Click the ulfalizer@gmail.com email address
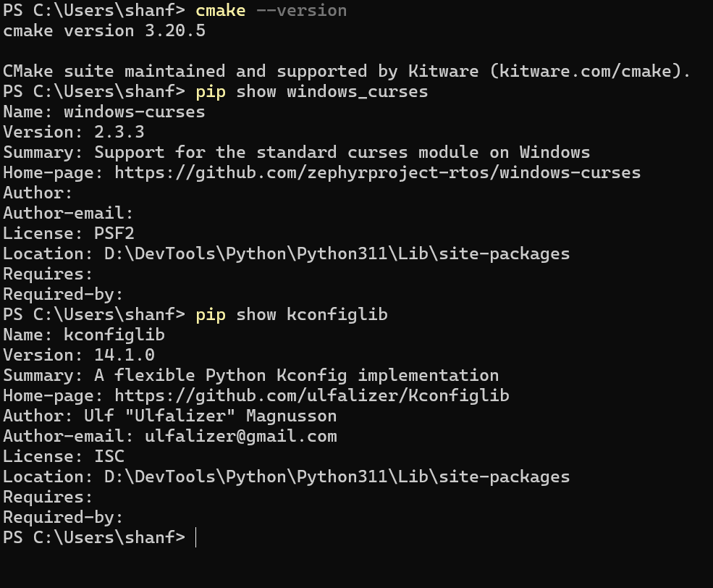This screenshot has width=713, height=588. (x=240, y=436)
